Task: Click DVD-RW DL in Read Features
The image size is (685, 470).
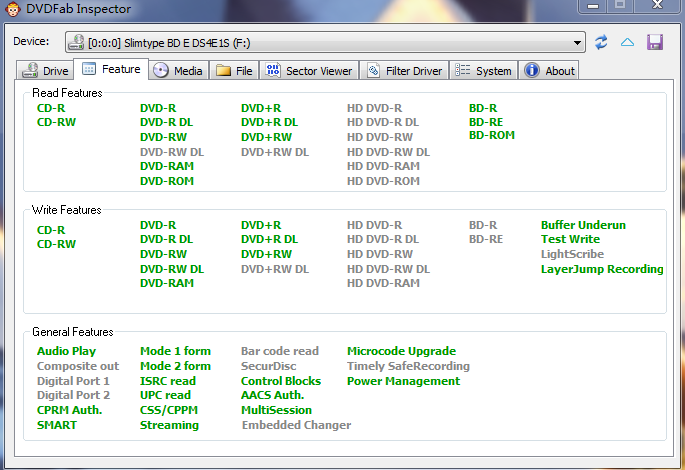Action: click(172, 152)
